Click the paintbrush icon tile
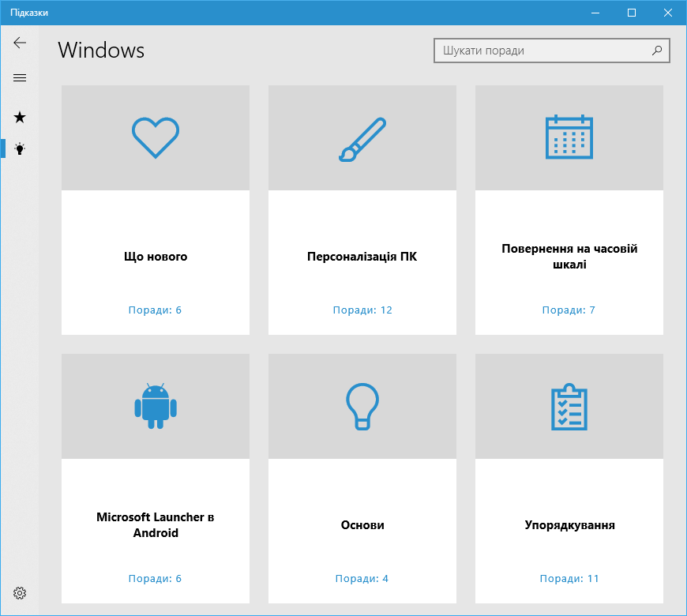Image resolution: width=687 pixels, height=616 pixels. coord(362,139)
